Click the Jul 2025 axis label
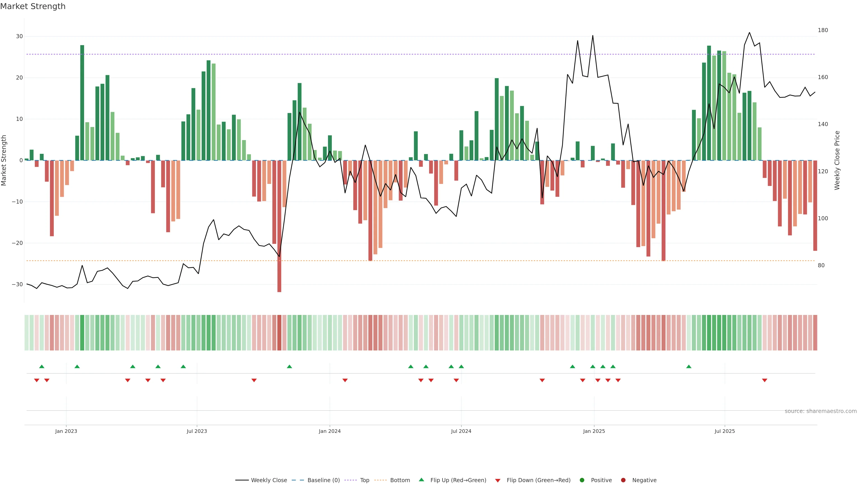Image resolution: width=868 pixels, height=488 pixels. [724, 431]
